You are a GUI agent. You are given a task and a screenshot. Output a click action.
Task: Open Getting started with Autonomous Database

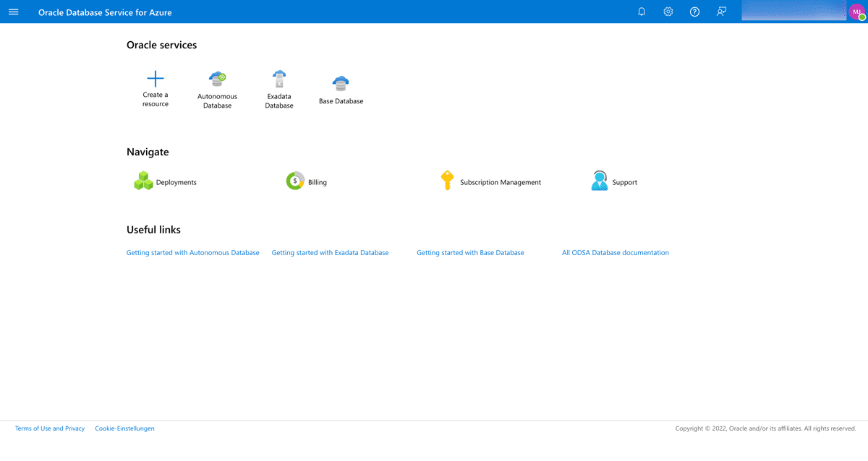coord(193,253)
